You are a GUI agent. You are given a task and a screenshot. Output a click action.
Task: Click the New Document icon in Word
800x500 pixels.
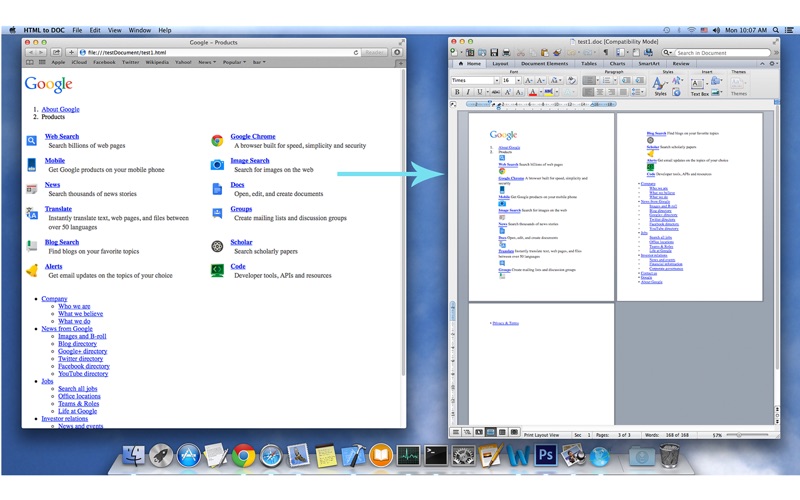pos(454,53)
